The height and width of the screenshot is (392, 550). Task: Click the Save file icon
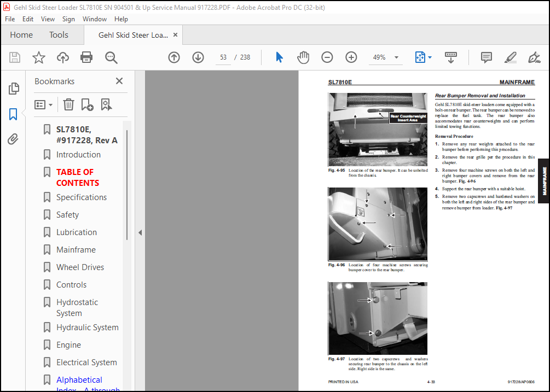click(15, 57)
